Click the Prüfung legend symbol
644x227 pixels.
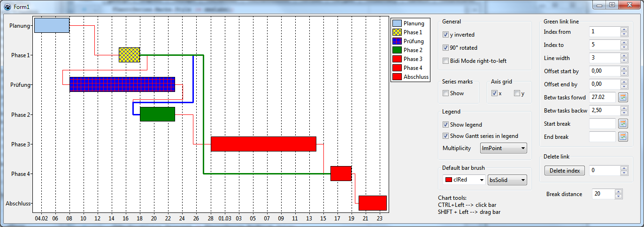(x=397, y=41)
